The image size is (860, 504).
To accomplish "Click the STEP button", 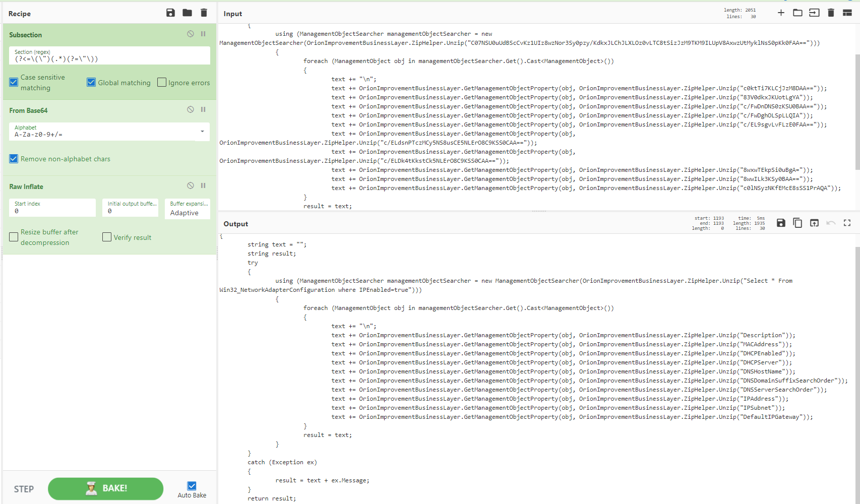I will click(x=24, y=489).
